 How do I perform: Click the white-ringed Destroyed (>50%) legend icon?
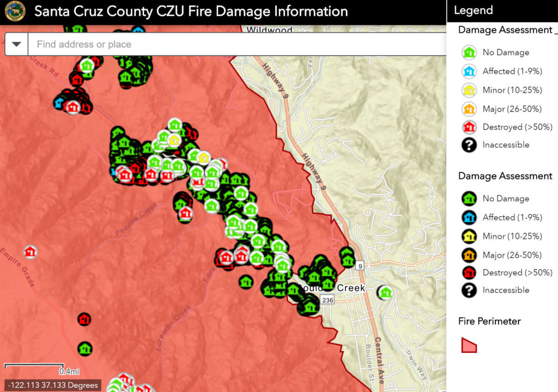click(469, 126)
